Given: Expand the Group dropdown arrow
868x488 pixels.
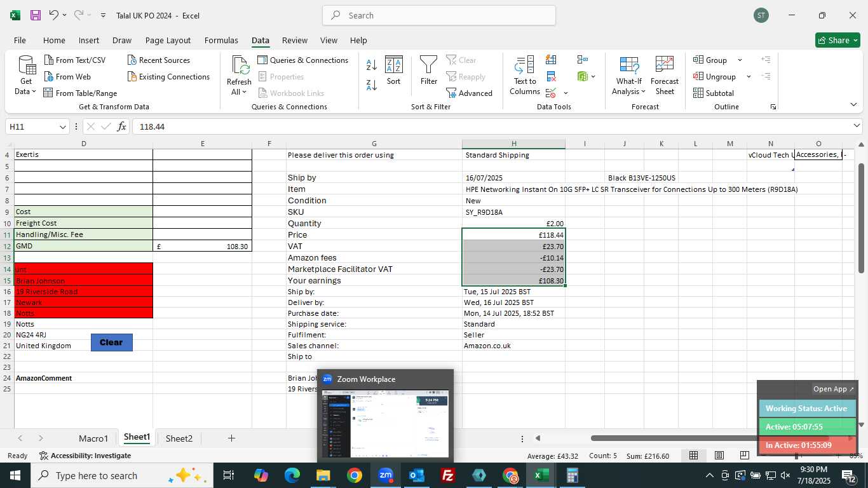Looking at the screenshot, I should pos(740,60).
